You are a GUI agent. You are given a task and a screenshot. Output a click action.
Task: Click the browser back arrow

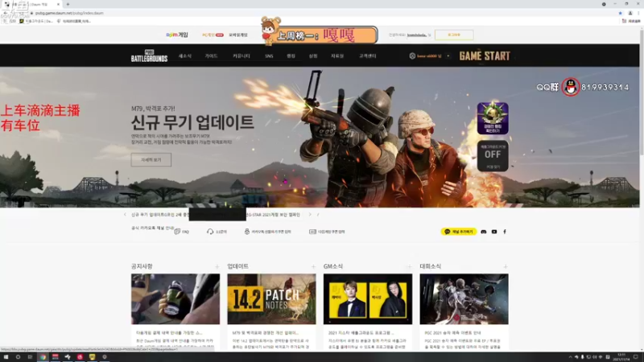click(5, 13)
